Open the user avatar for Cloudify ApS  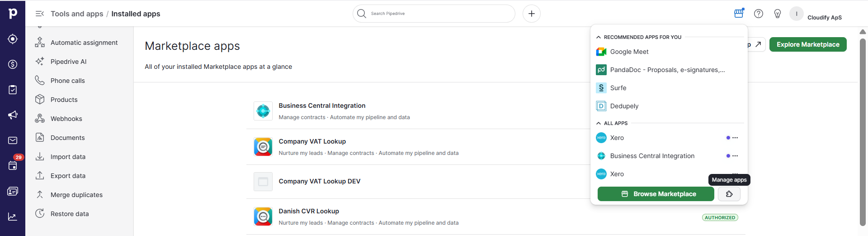coord(797,14)
